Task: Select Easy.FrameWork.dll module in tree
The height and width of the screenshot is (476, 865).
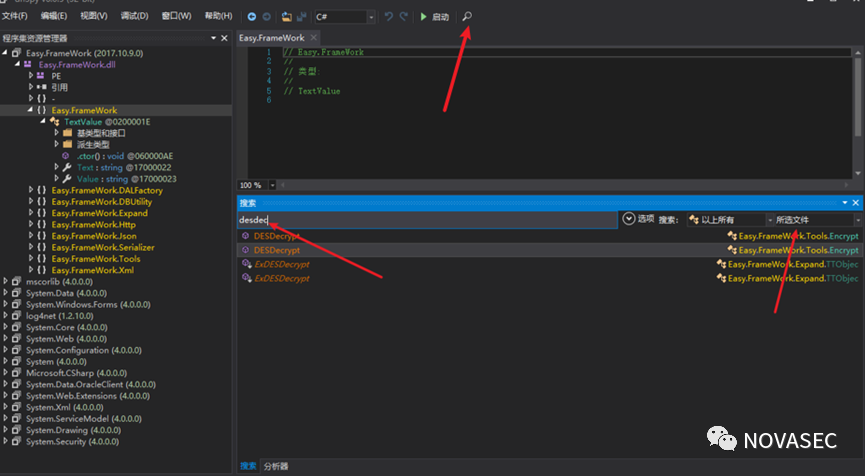Action: (x=77, y=65)
